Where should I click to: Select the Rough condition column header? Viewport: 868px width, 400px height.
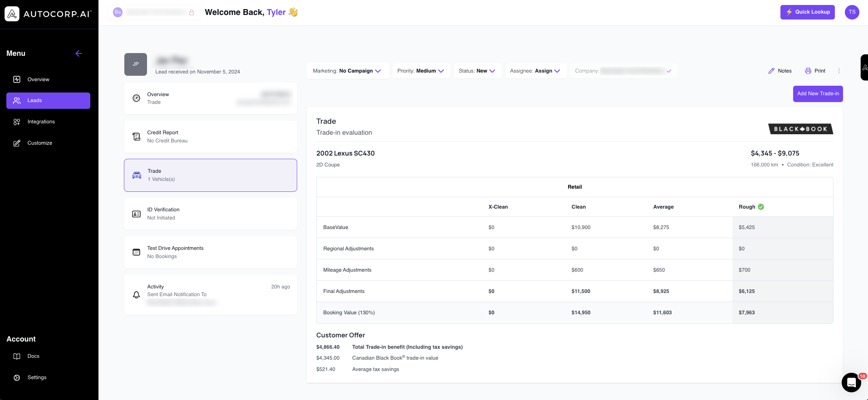click(x=747, y=207)
